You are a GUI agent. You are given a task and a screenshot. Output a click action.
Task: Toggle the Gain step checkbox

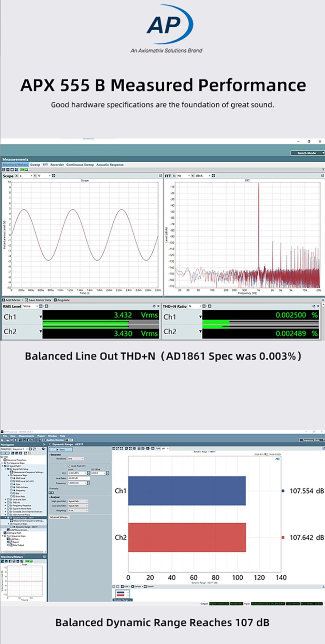click(11, 484)
